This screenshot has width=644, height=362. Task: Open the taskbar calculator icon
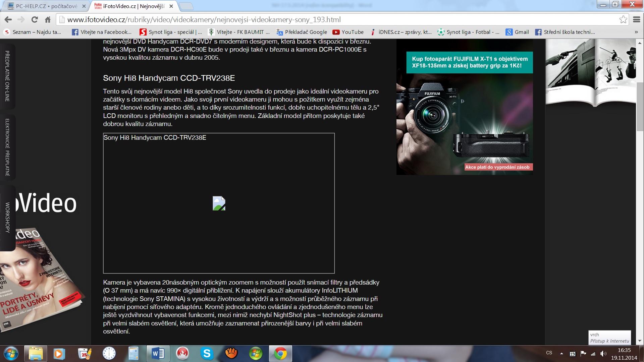133,353
